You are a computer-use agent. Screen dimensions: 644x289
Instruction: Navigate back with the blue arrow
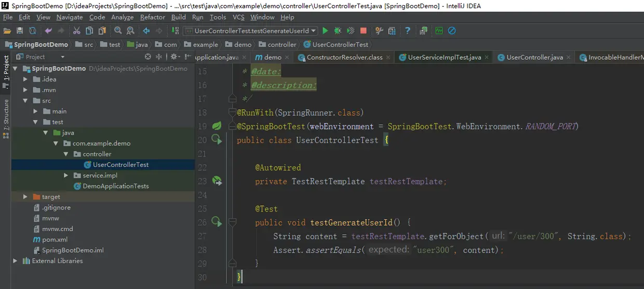[146, 31]
